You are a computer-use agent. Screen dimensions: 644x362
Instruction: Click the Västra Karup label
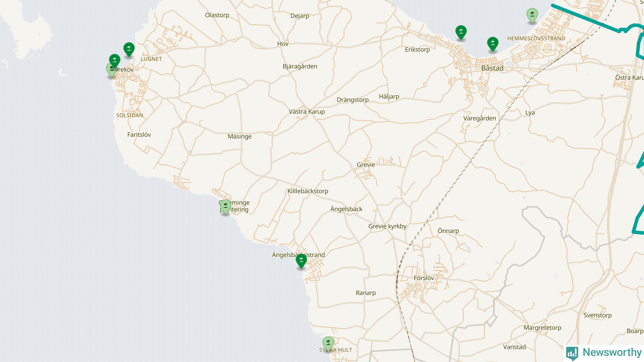(307, 112)
